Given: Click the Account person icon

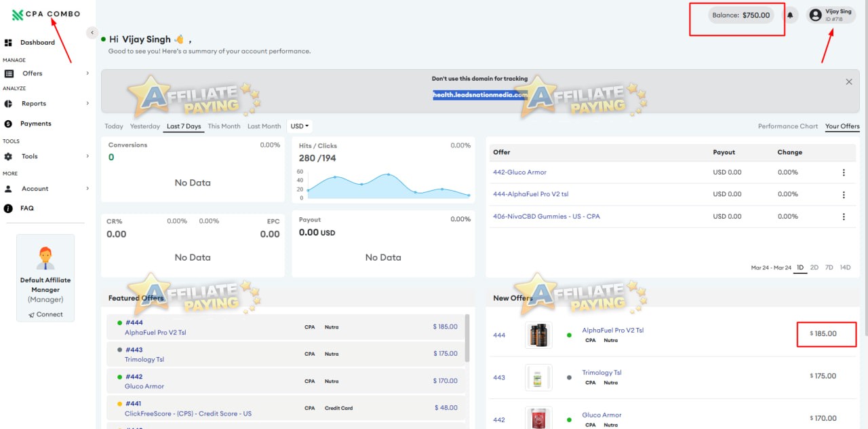Looking at the screenshot, I should click(8, 189).
